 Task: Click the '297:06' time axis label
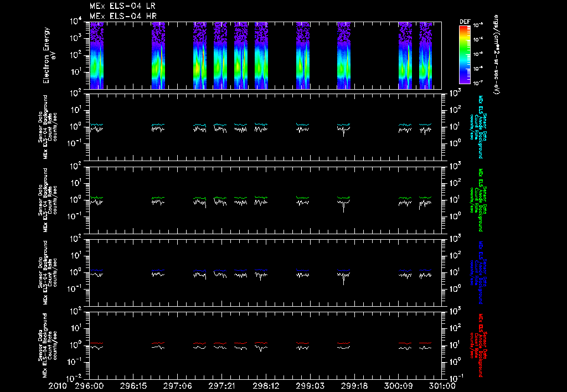(x=177, y=386)
